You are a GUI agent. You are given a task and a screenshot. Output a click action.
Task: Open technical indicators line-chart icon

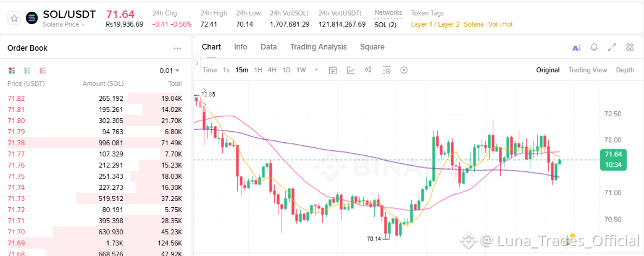click(x=351, y=70)
